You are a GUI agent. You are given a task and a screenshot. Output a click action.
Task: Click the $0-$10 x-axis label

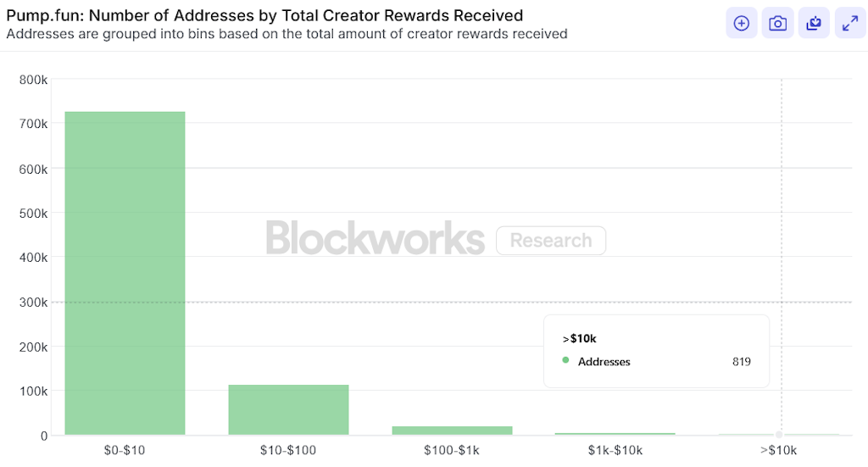(x=125, y=450)
